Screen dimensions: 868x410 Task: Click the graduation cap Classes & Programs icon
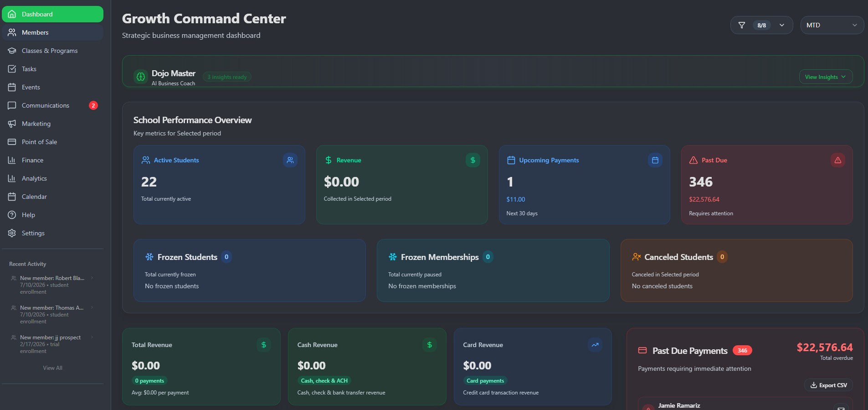tap(12, 51)
